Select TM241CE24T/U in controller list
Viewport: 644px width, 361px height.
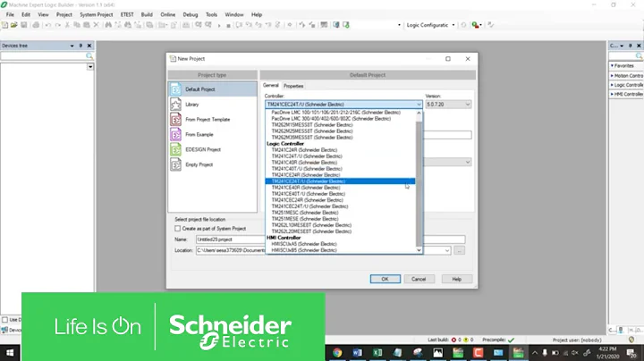[340, 181]
